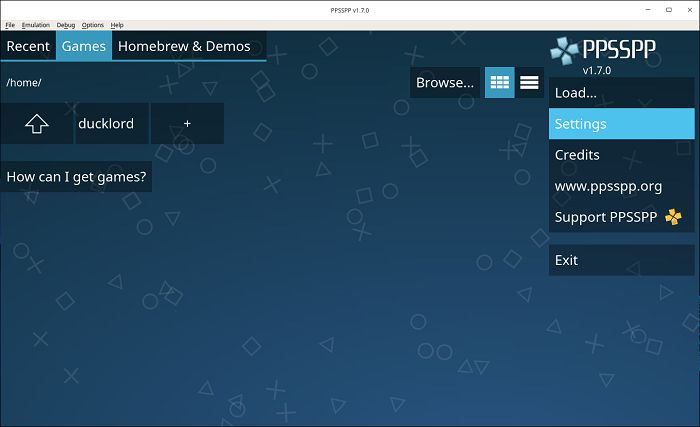Click the Browse... button
Image resolution: width=700 pixels, height=427 pixels.
(445, 83)
